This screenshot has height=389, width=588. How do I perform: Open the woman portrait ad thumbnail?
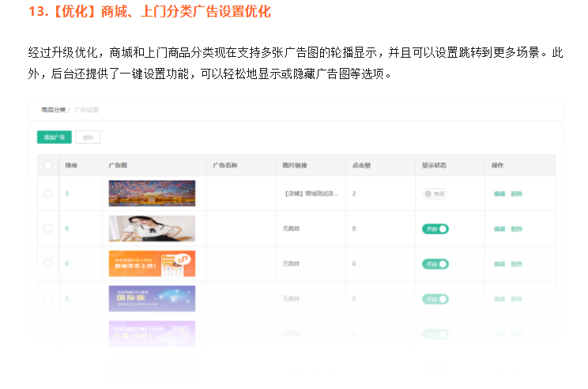pos(152,228)
